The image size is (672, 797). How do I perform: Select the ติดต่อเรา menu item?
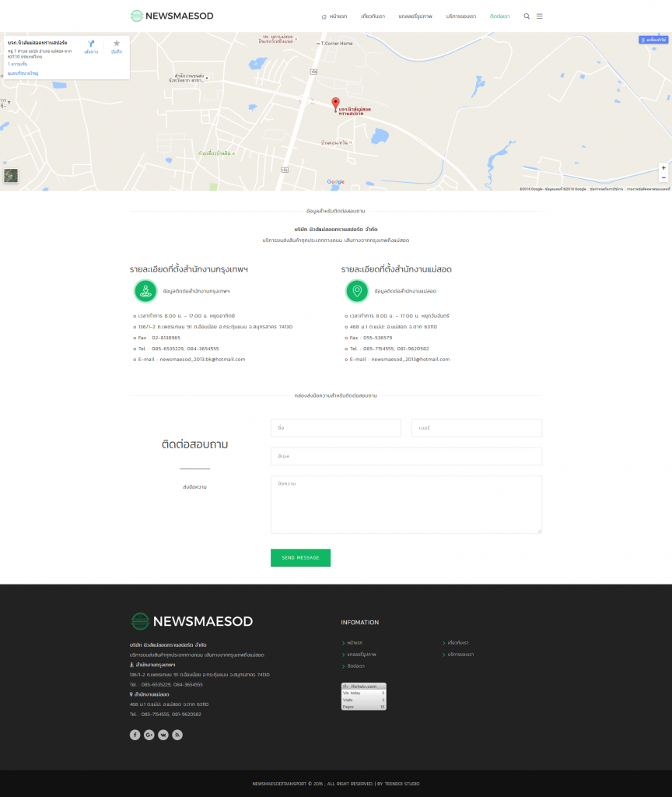pos(500,16)
